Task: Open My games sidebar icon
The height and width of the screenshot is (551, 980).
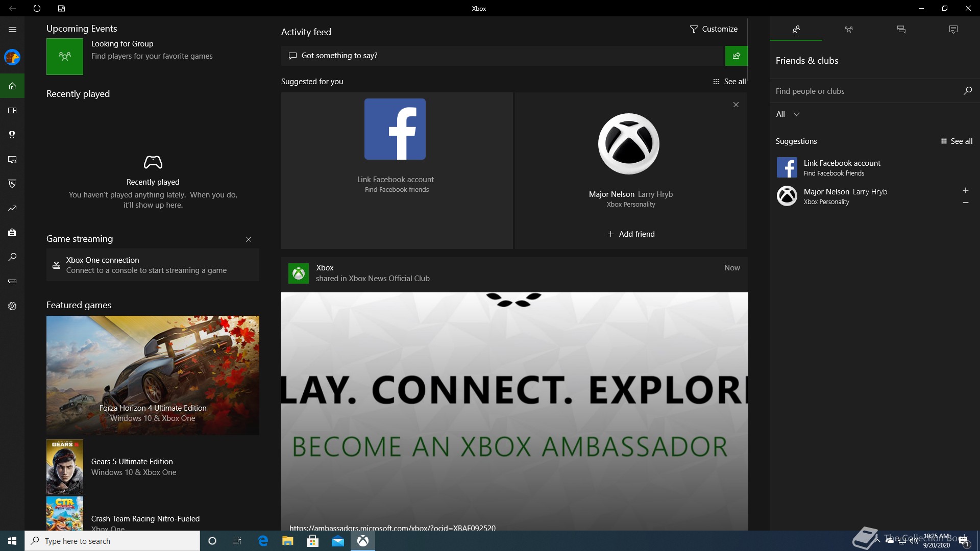Action: coord(12,110)
